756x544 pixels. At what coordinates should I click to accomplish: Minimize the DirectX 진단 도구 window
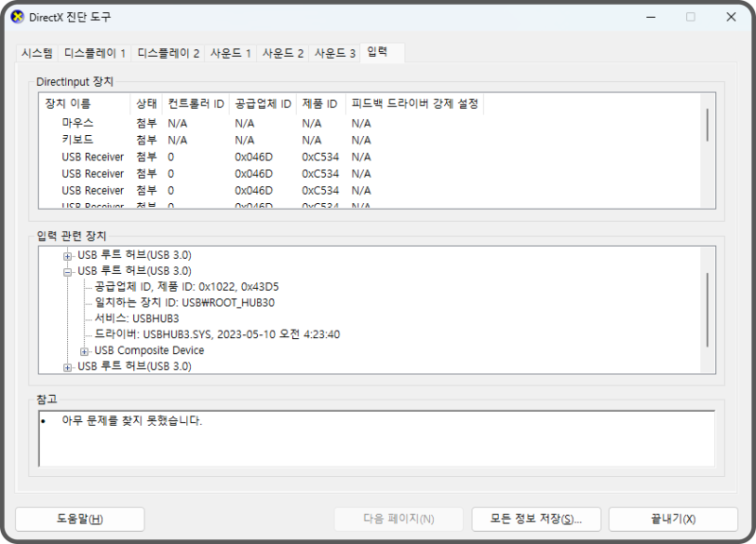[651, 17]
